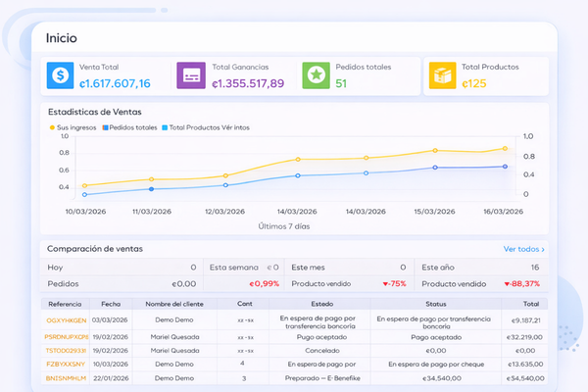The height and width of the screenshot is (392, 588).
Task: Click total ¢32.219,00 in the orders table
Action: pyautogui.click(x=524, y=337)
